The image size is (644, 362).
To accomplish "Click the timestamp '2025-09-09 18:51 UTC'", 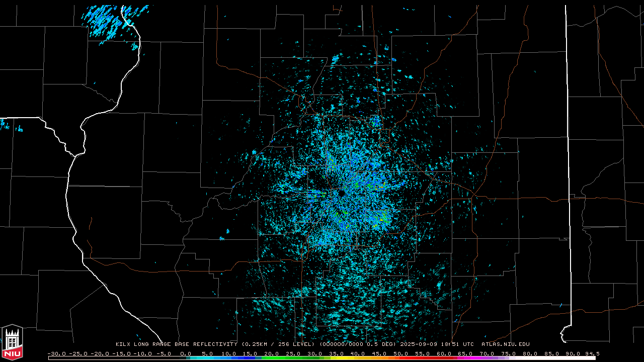I will pyautogui.click(x=437, y=344).
